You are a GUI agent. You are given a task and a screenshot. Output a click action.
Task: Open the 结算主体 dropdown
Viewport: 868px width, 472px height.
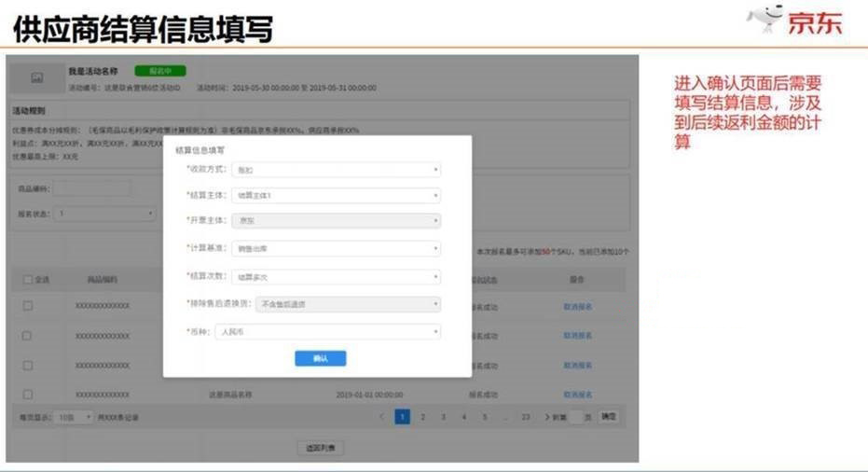tap(336, 195)
